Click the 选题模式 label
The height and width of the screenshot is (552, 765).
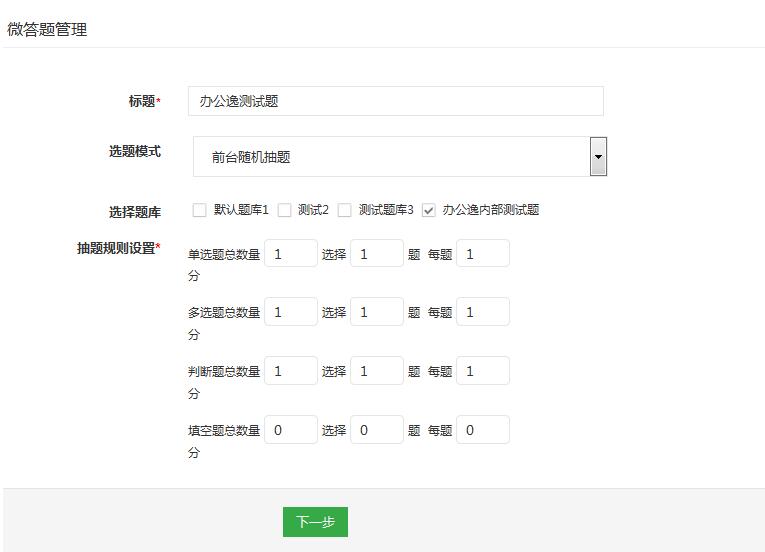(x=135, y=151)
